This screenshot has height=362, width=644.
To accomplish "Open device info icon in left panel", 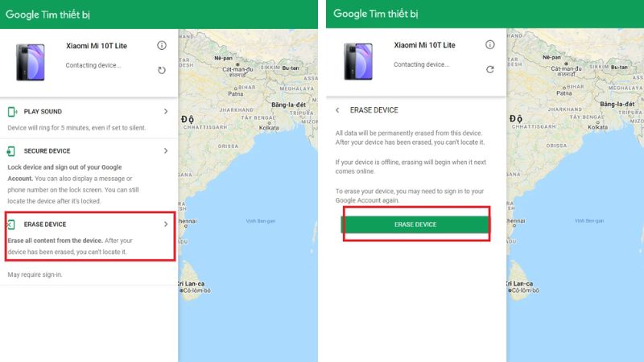I will (162, 45).
